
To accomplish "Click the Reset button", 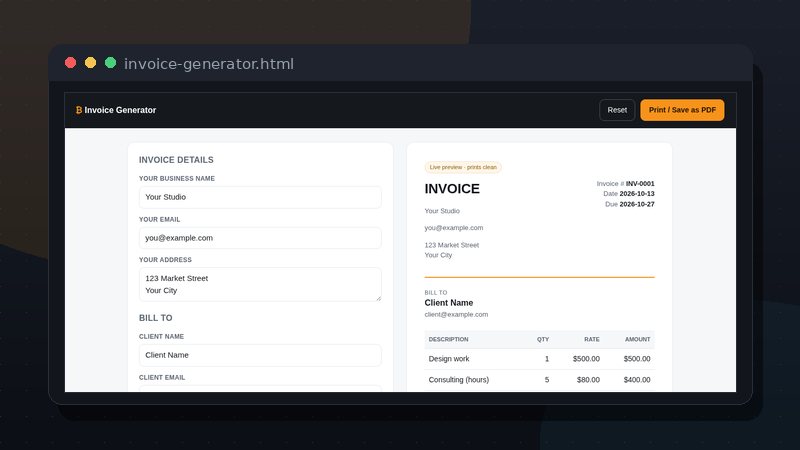I will (617, 110).
